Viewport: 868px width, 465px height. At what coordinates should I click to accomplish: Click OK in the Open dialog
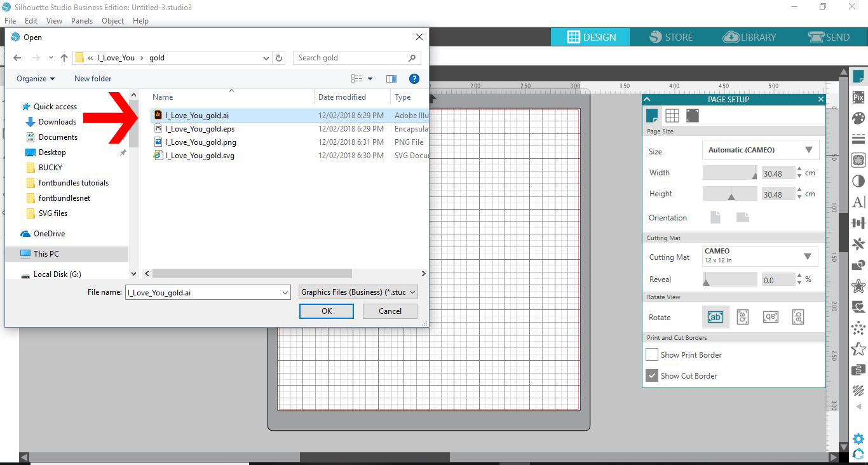click(327, 311)
